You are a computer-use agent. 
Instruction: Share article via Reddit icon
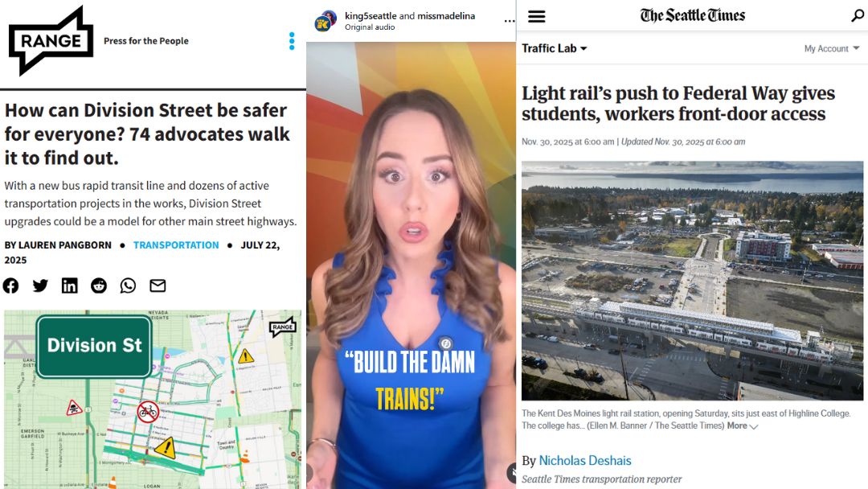[x=99, y=286]
